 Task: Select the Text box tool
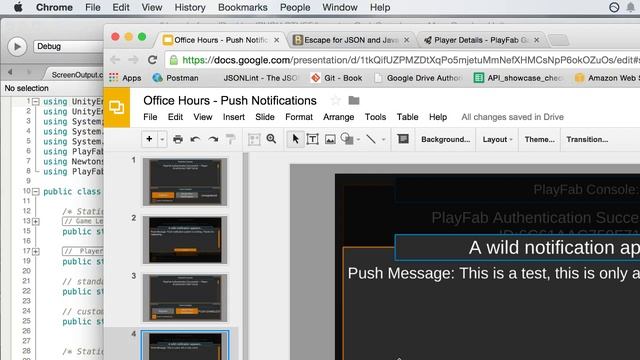pyautogui.click(x=312, y=139)
